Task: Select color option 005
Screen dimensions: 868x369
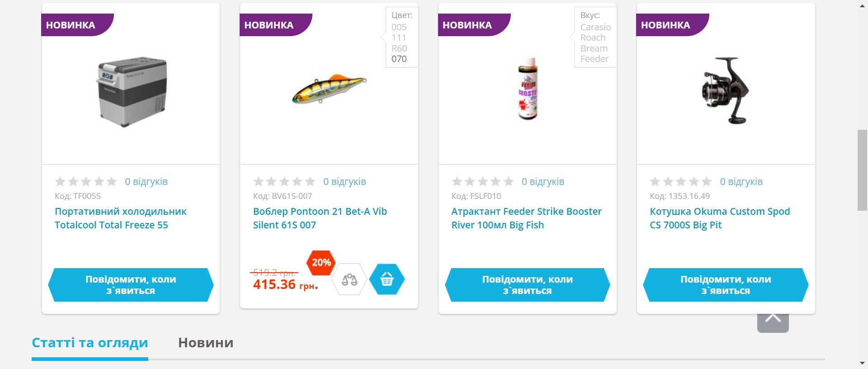Action: pyautogui.click(x=399, y=28)
